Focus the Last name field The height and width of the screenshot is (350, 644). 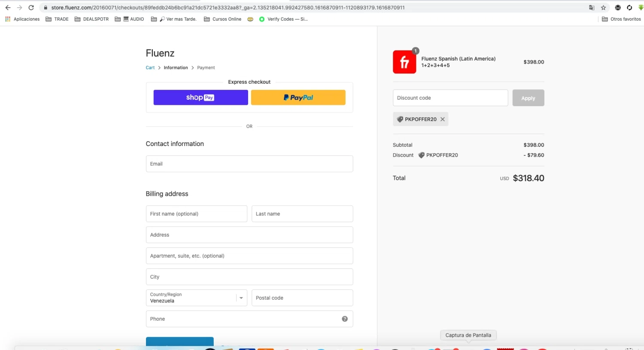click(302, 214)
